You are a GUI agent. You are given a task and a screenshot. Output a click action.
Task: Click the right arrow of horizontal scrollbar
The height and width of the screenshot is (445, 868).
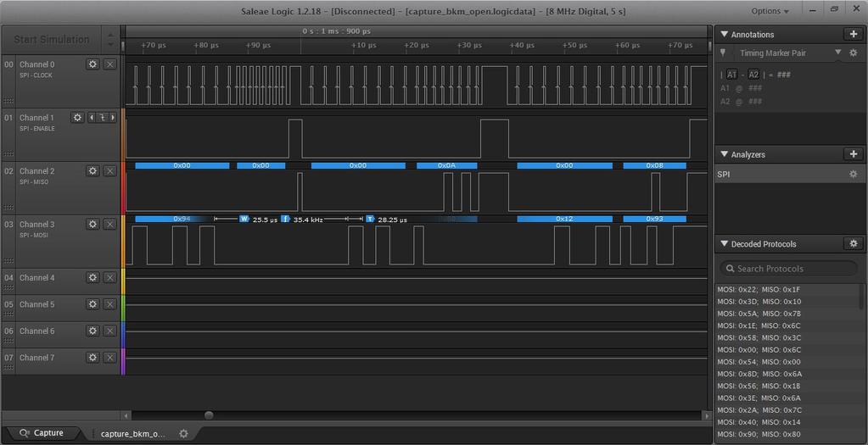coord(706,415)
